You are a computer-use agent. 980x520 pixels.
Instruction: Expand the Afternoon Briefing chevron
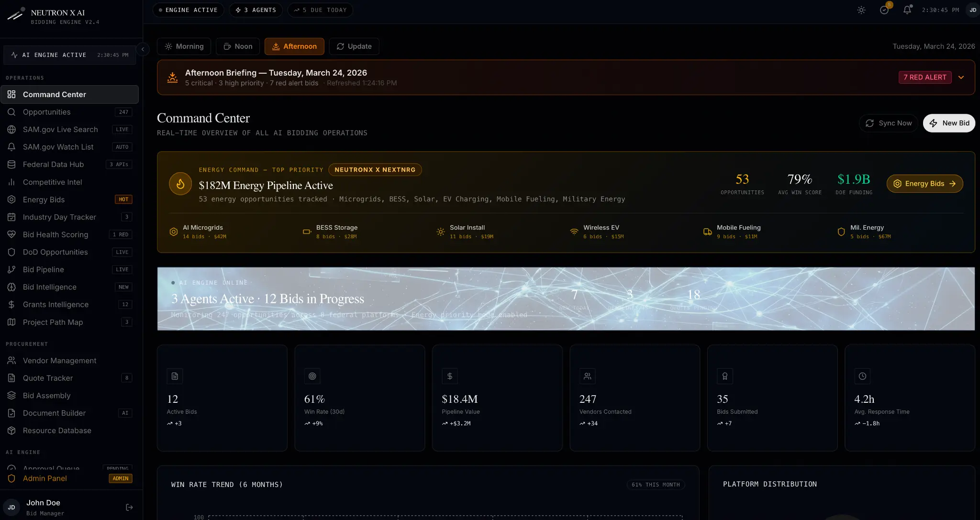(x=961, y=77)
